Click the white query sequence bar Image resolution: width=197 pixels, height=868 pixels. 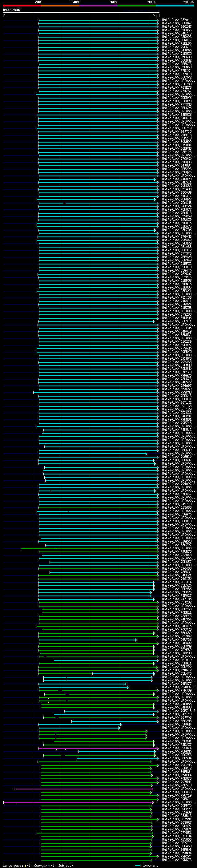point(81,13)
